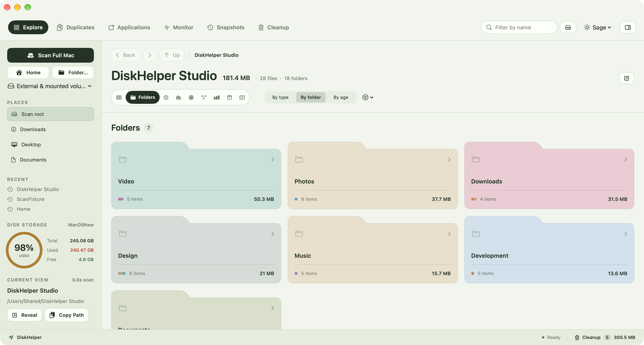Select the bubble cluster view icon
The width and height of the screenshot is (644, 345).
(191, 97)
